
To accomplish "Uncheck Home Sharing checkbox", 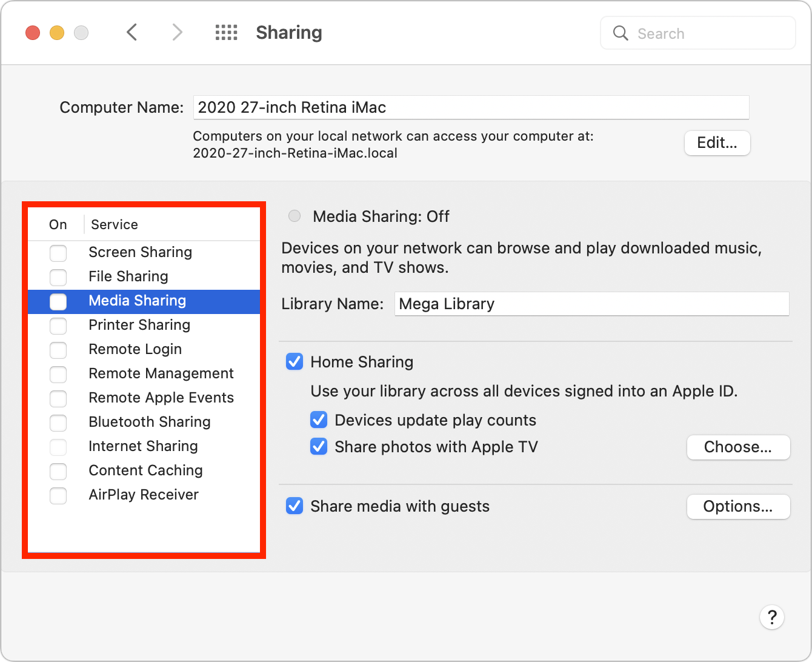I will (295, 362).
